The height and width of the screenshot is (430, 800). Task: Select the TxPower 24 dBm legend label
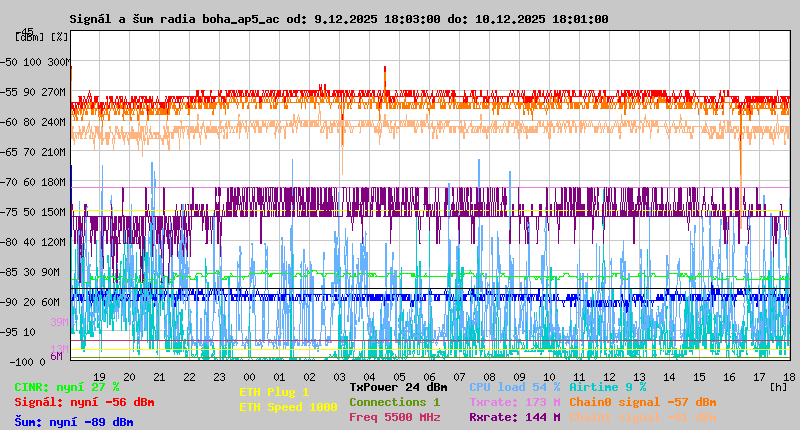(398, 387)
